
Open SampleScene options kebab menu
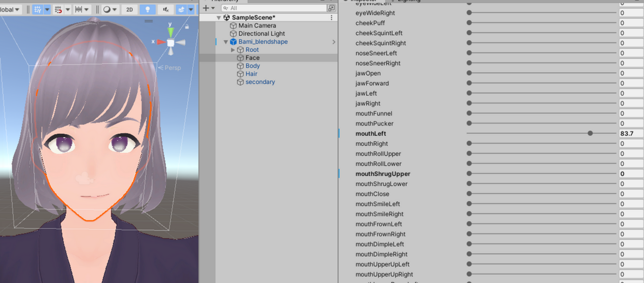pos(331,17)
